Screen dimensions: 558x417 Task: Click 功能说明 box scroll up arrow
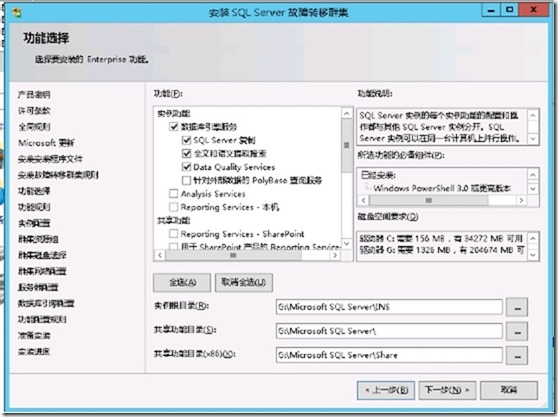coord(533,115)
